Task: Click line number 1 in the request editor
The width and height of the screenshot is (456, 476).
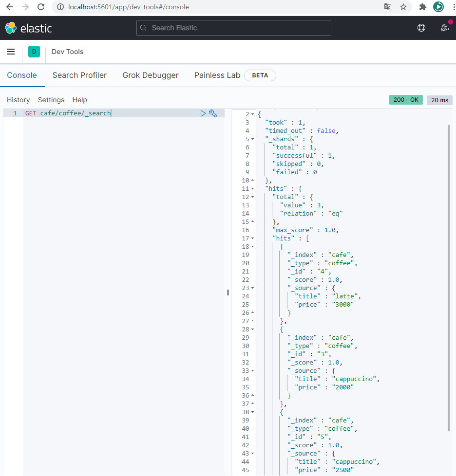Action: (x=15, y=113)
